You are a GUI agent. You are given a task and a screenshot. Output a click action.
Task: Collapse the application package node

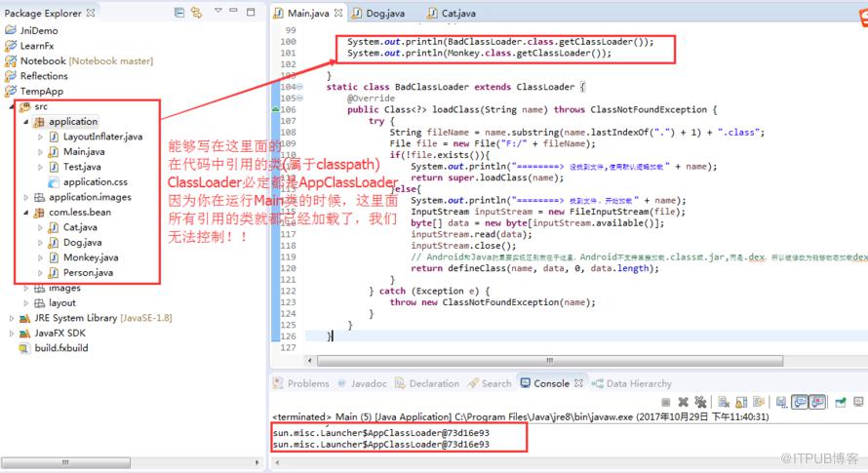pos(26,121)
